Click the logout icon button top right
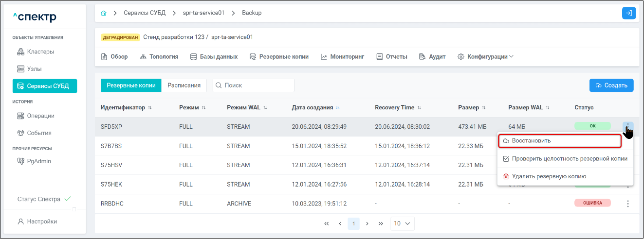This screenshot has height=239, width=644. (628, 13)
